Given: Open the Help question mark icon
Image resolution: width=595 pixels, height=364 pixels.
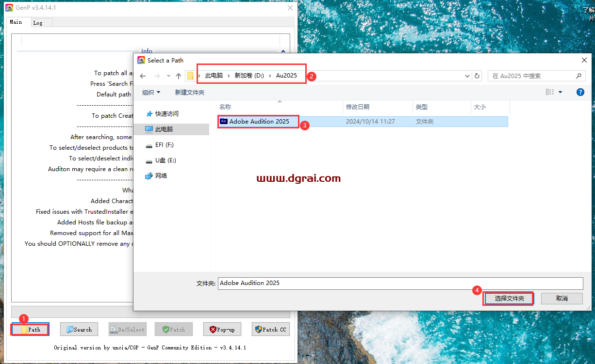Looking at the screenshot, I should (x=580, y=92).
